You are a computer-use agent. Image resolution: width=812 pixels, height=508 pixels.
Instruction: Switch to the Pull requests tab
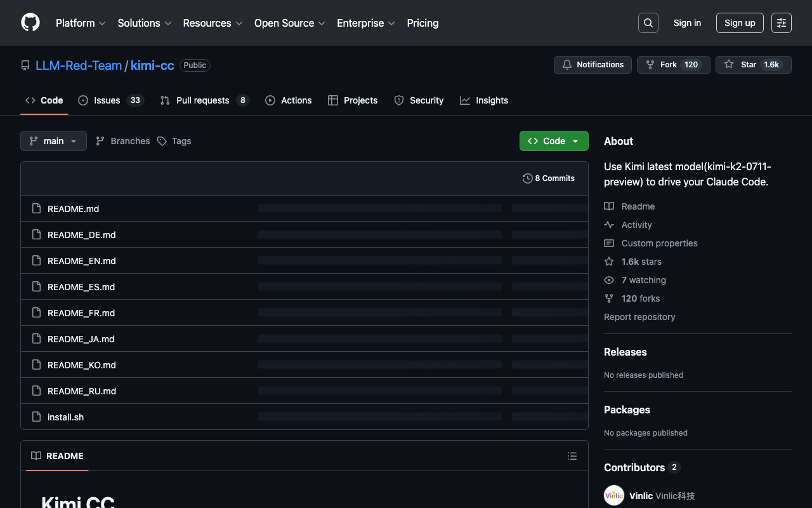tap(204, 100)
